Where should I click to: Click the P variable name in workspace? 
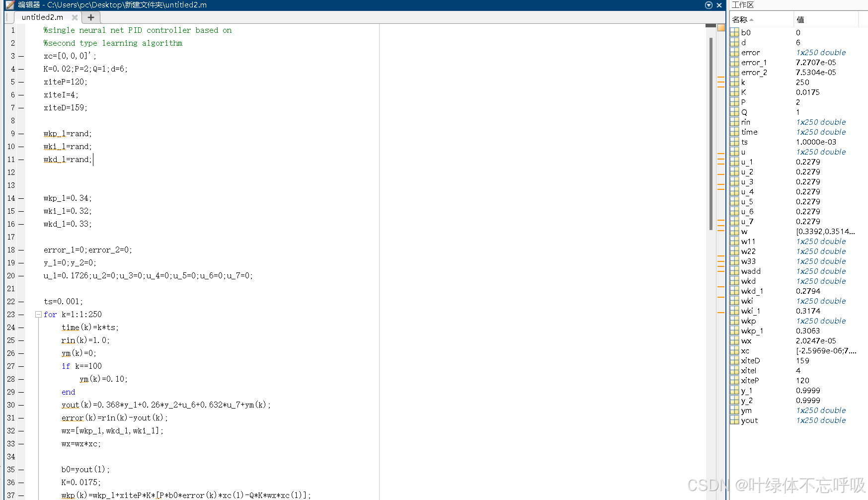click(743, 102)
